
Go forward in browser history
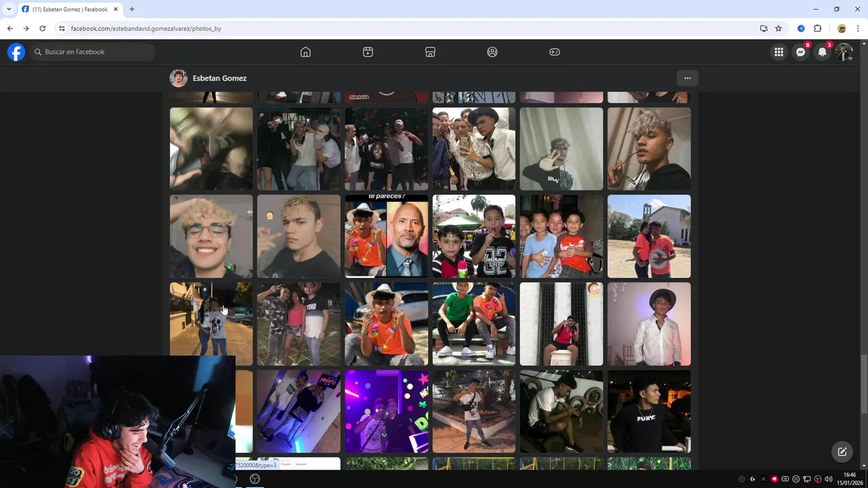tap(26, 28)
